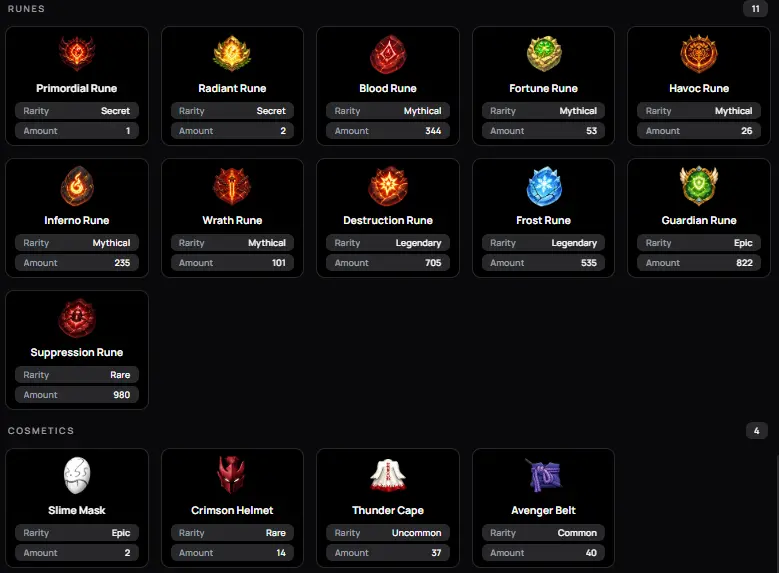Open the Blood Rune gem icon
Screen dimensions: 779x573
click(388, 54)
